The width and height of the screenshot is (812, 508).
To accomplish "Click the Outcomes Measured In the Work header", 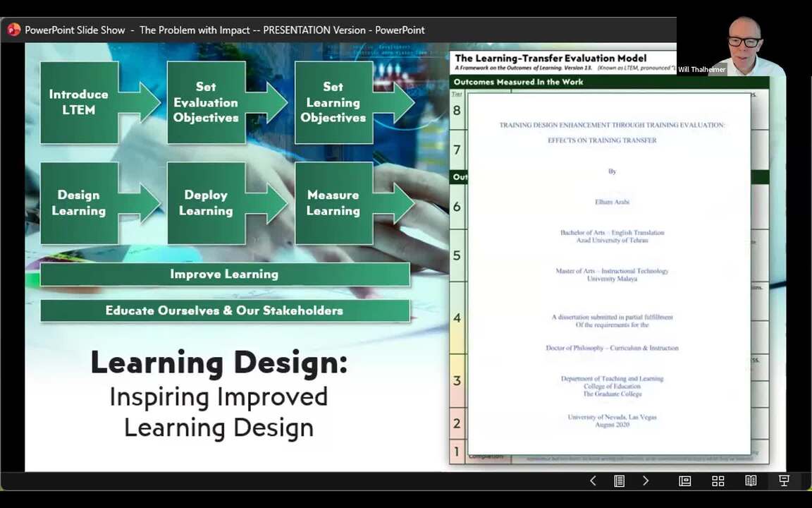I will 518,82.
